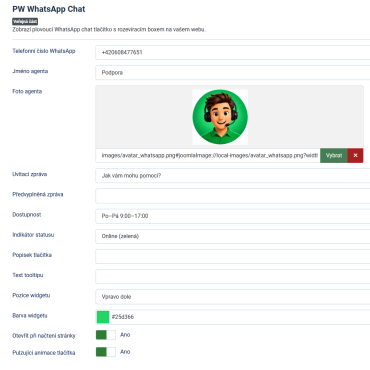This screenshot has height=370, width=370.
Task: Toggle Pulzující animace tlačítka switch
Action: (106, 352)
